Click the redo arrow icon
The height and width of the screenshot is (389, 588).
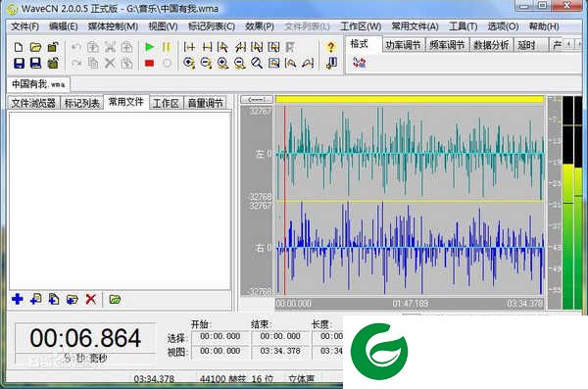coord(76,63)
